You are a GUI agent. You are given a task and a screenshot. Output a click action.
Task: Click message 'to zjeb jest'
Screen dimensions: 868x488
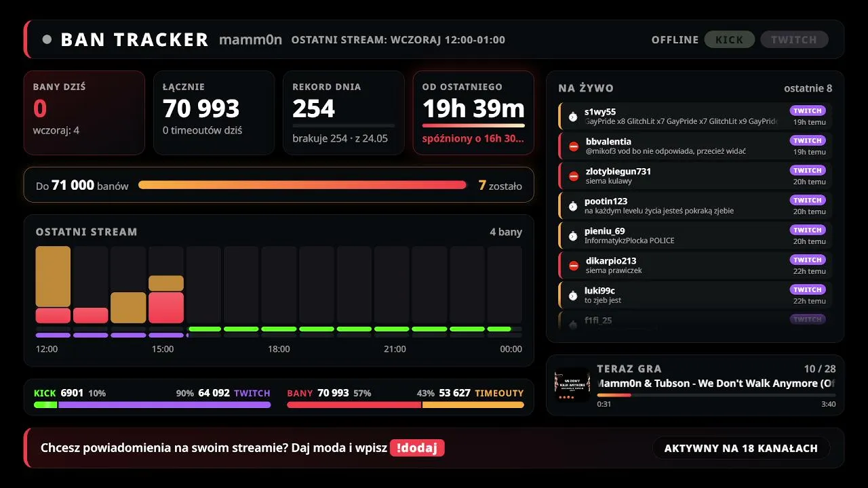tap(603, 300)
